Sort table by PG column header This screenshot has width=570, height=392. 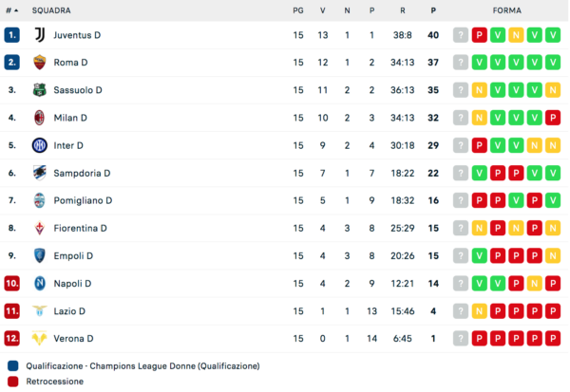[x=298, y=10]
